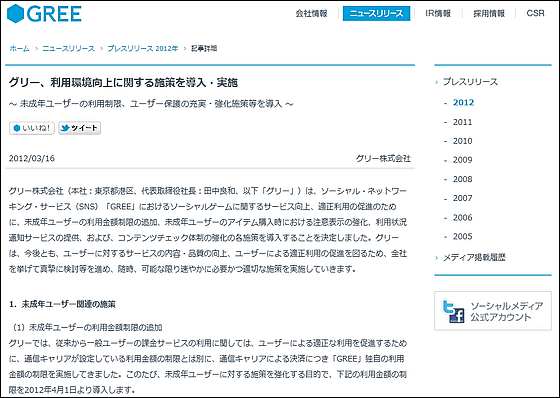Viewport: 560px width, 398px height.
Task: Select 2006 in the sidebar archive
Action: point(462,218)
